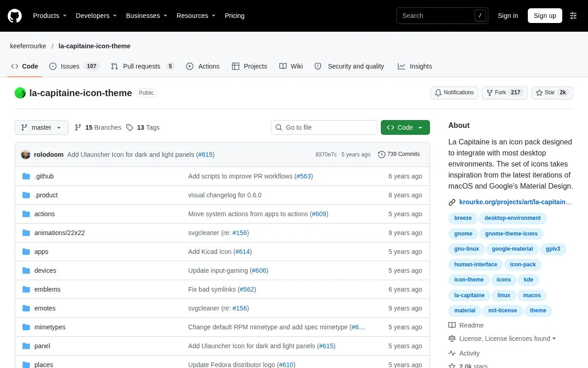Click the folder icon for mimetypes

[26, 327]
